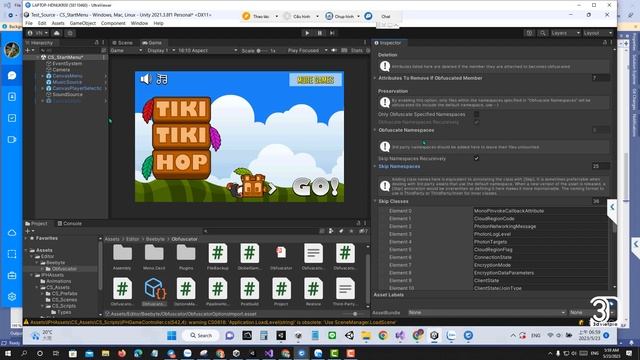The image size is (640, 360).
Task: Click the Inspector lock icon
Action: [x=605, y=43]
